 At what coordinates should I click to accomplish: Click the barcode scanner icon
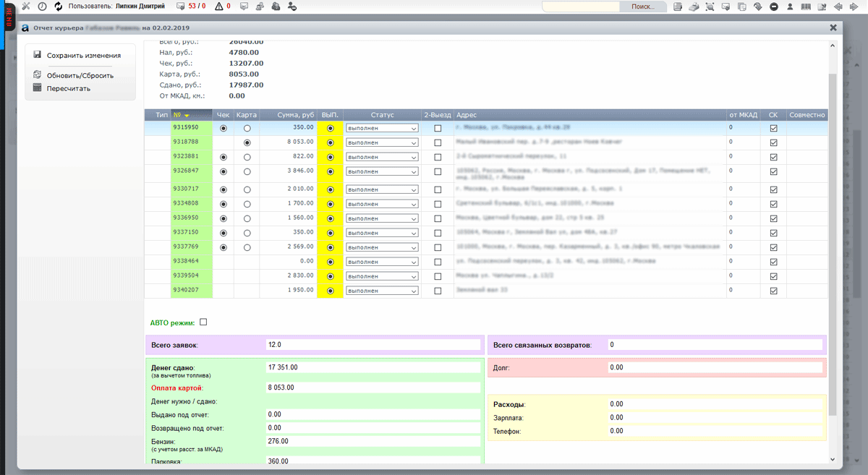[806, 7]
